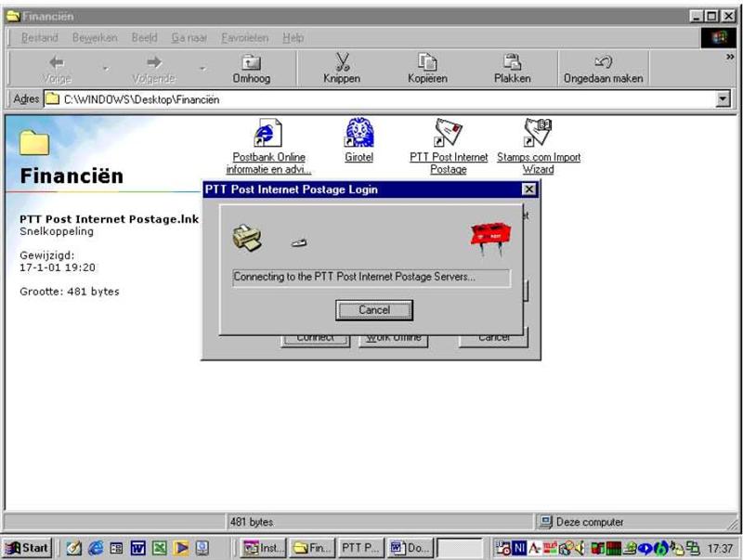
Task: Click the Deze computer status bar icon
Action: click(x=545, y=522)
